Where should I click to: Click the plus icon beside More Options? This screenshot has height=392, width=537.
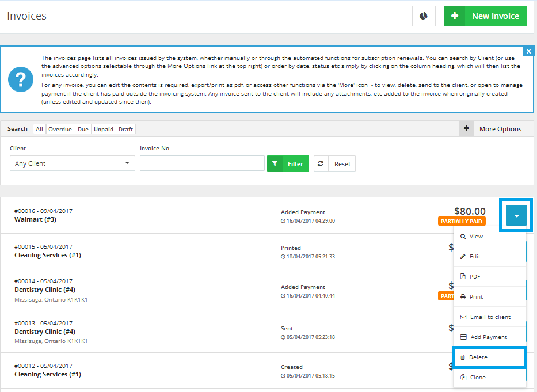[466, 129]
